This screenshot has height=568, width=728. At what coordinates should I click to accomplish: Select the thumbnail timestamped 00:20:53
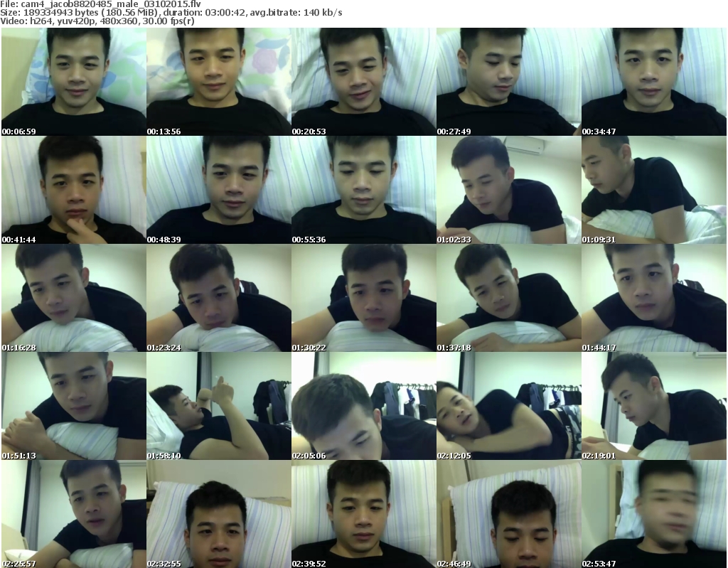click(363, 82)
